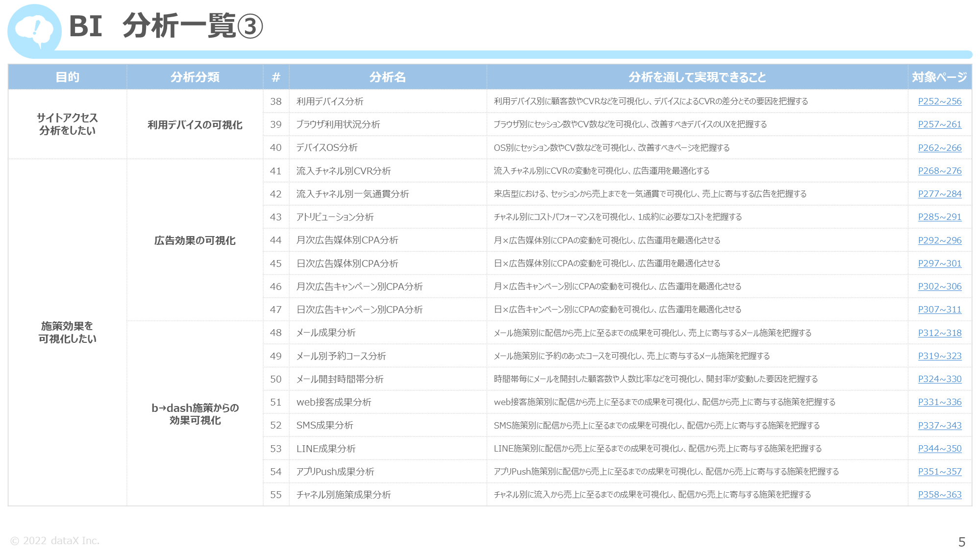Select description starting 時間帯毎にメールを開封した
Screen dimensions: 980x551
tap(656, 379)
